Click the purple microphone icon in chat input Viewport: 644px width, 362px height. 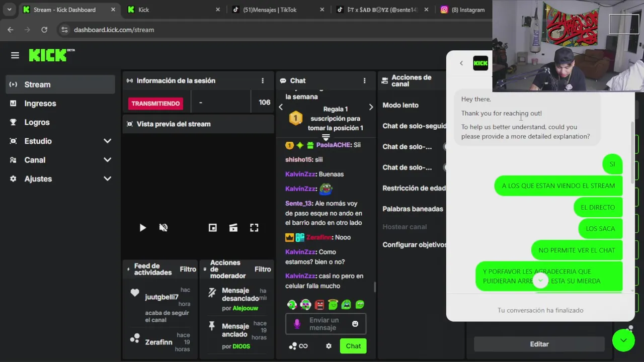pos(297,324)
